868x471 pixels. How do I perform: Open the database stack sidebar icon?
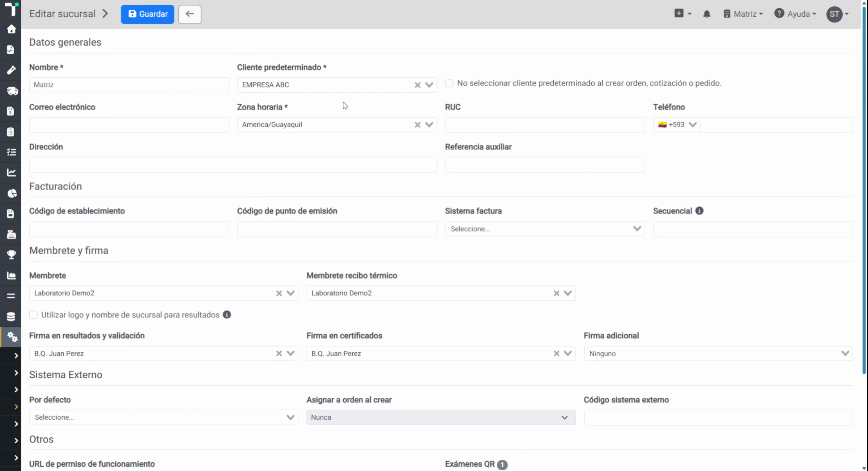[11, 317]
